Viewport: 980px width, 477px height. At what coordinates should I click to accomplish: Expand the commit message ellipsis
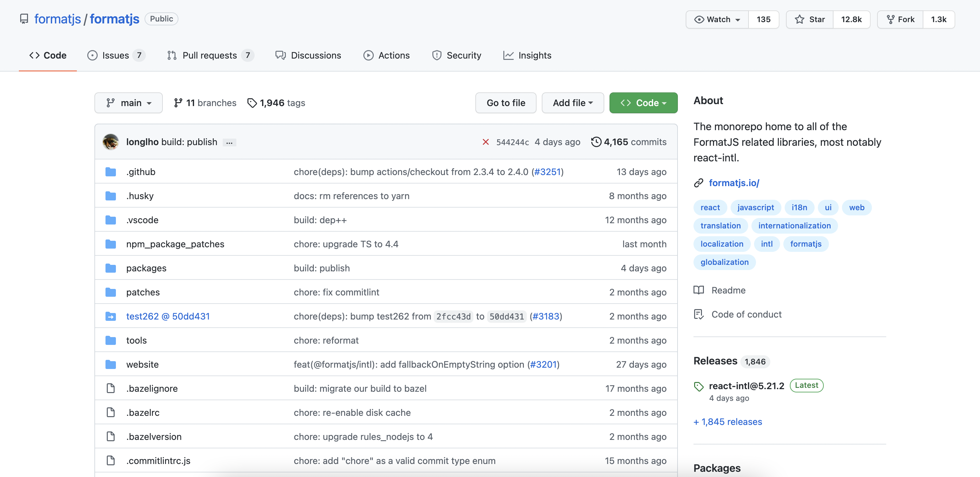pos(229,143)
